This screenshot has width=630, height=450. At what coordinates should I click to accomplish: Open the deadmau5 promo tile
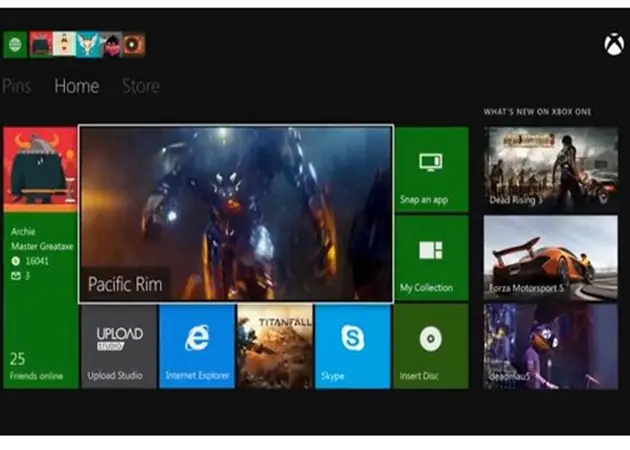pyautogui.click(x=550, y=346)
